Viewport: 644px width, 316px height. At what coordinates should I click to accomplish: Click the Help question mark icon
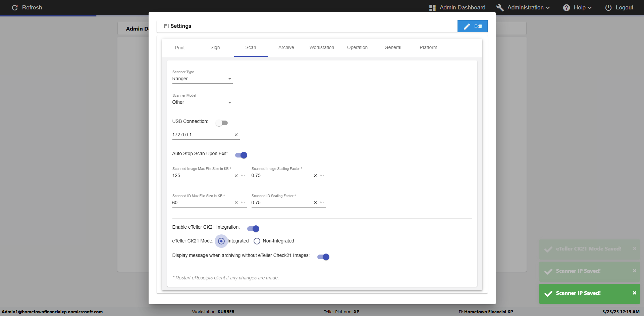coord(567,7)
